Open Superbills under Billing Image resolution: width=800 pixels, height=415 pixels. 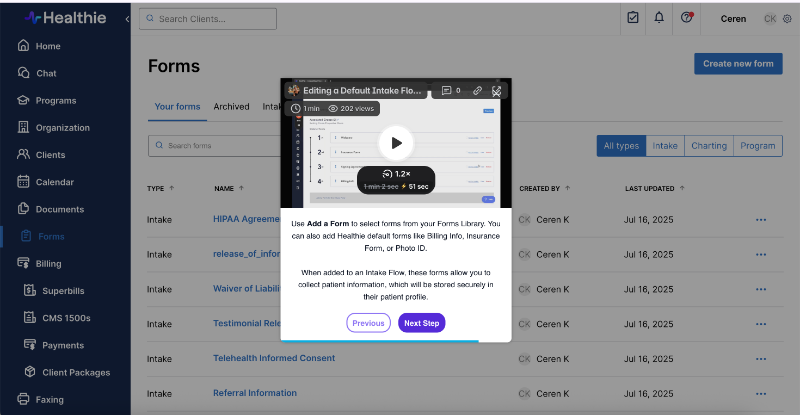54,290
